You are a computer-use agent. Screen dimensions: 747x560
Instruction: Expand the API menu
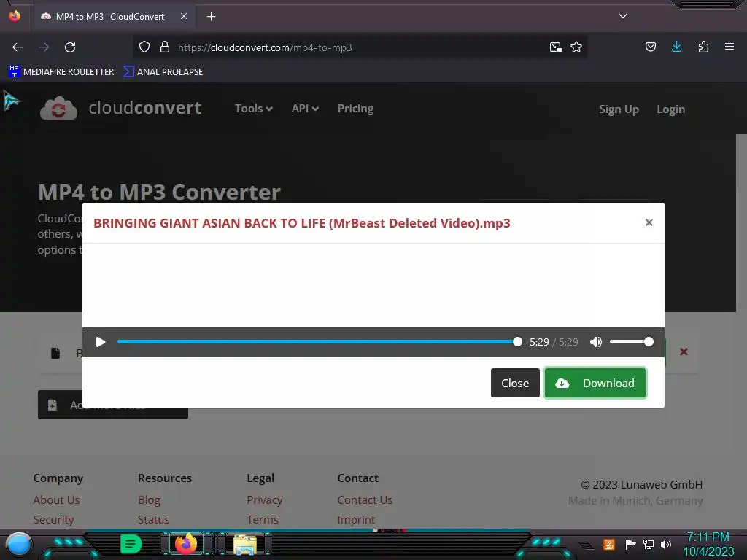pyautogui.click(x=305, y=109)
